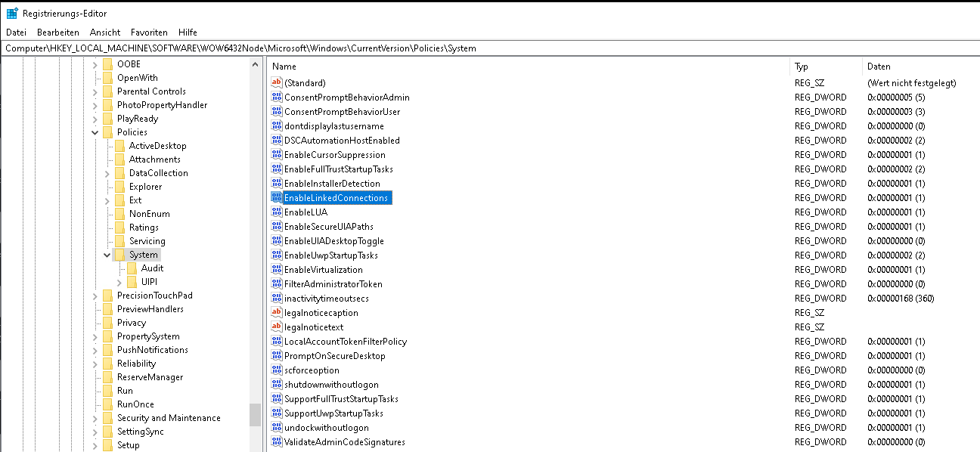
Task: Click the folder icon of the Explorer key
Action: (119, 186)
